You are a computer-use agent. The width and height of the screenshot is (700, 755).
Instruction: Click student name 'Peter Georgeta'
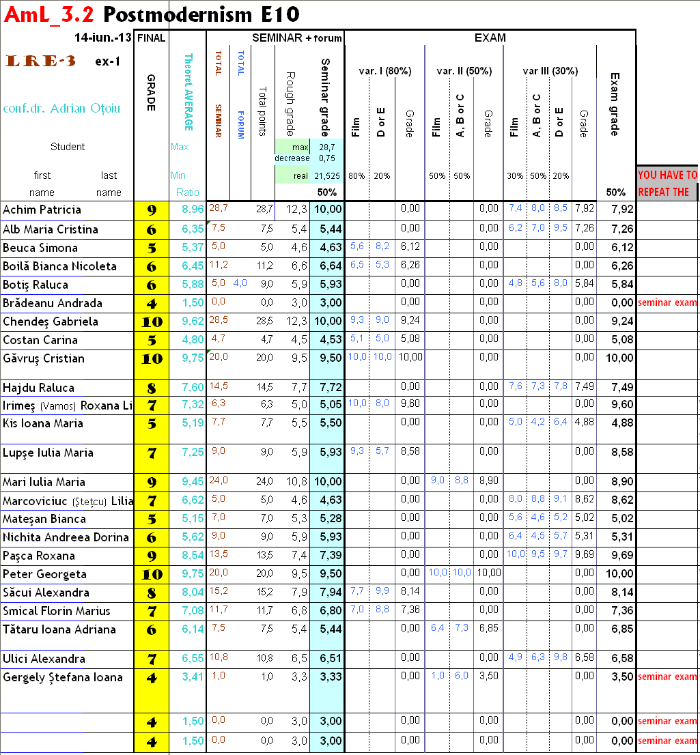coord(44,574)
